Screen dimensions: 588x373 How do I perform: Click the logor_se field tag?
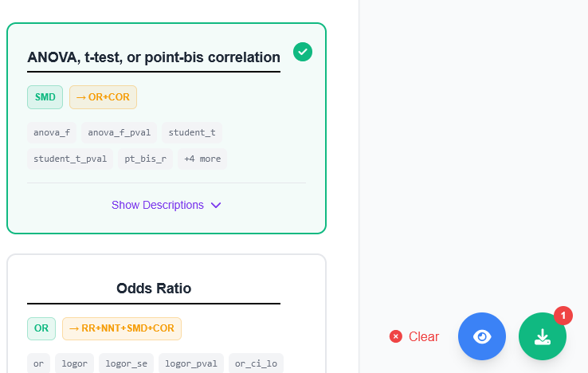pyautogui.click(x=127, y=363)
